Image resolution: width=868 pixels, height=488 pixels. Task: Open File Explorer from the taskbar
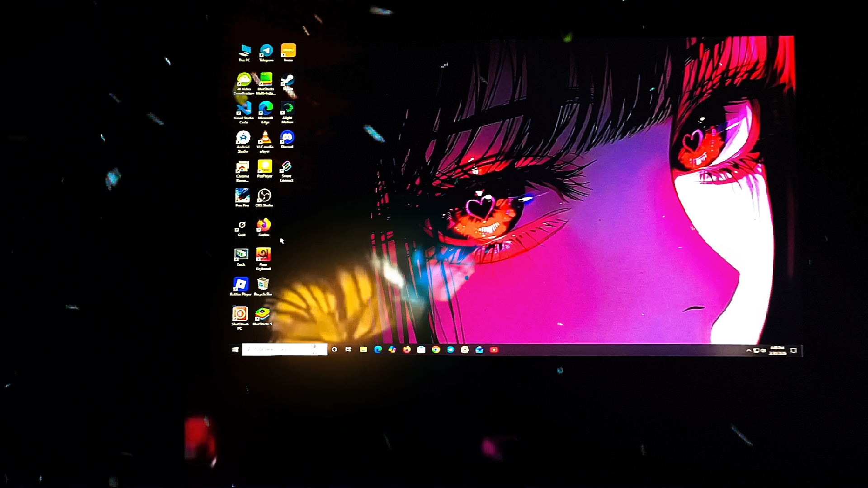pyautogui.click(x=363, y=349)
